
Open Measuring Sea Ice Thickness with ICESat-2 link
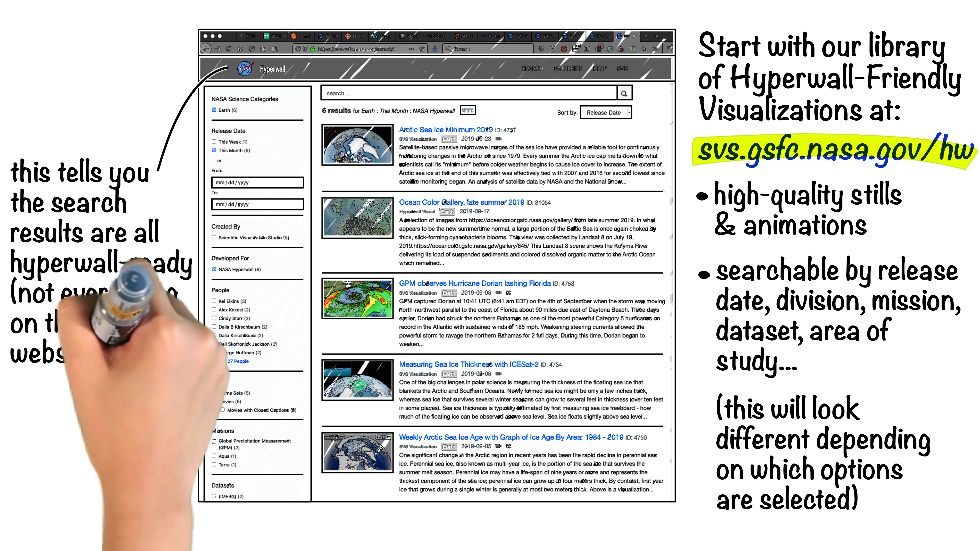coord(469,364)
